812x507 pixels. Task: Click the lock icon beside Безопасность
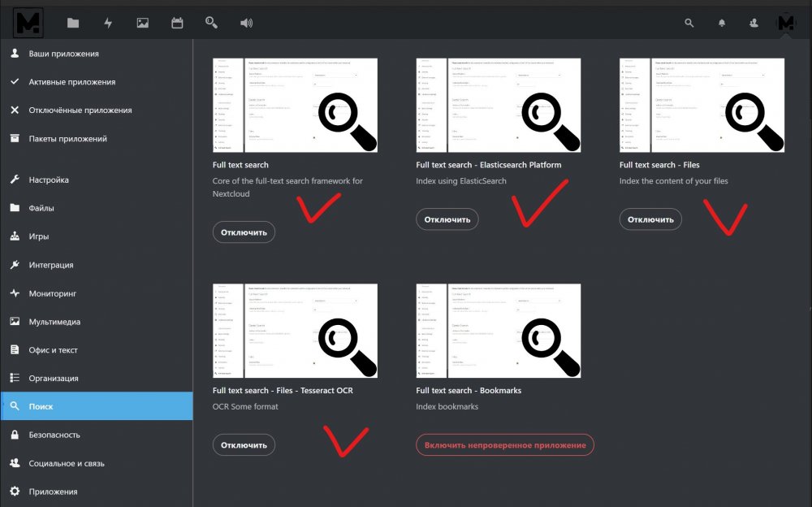click(x=15, y=435)
